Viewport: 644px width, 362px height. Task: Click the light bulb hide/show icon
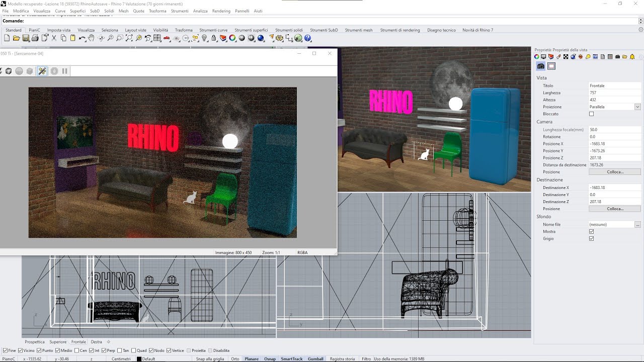pyautogui.click(x=204, y=38)
